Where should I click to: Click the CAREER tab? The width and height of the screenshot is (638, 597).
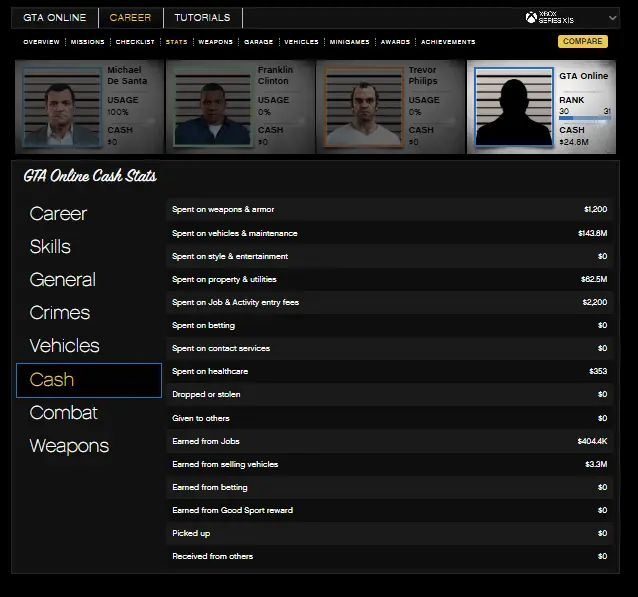pyautogui.click(x=130, y=18)
